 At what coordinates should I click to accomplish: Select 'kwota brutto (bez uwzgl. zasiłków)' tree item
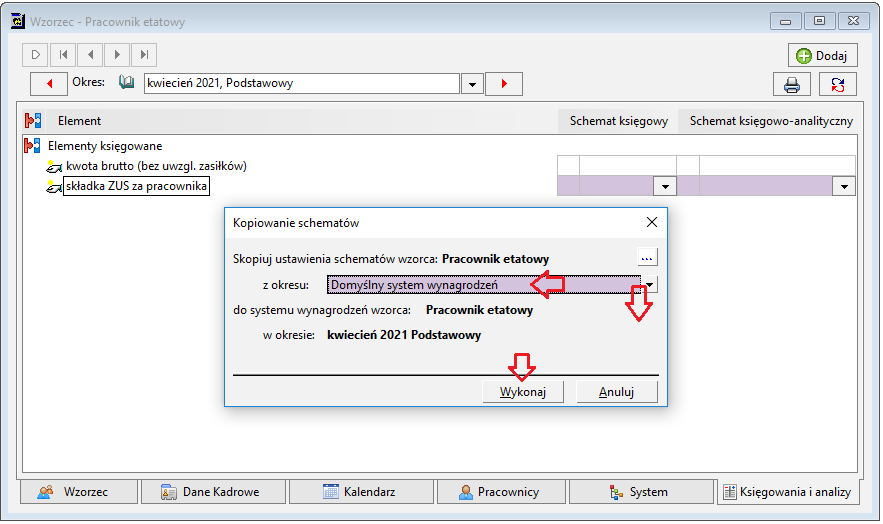coord(156,166)
